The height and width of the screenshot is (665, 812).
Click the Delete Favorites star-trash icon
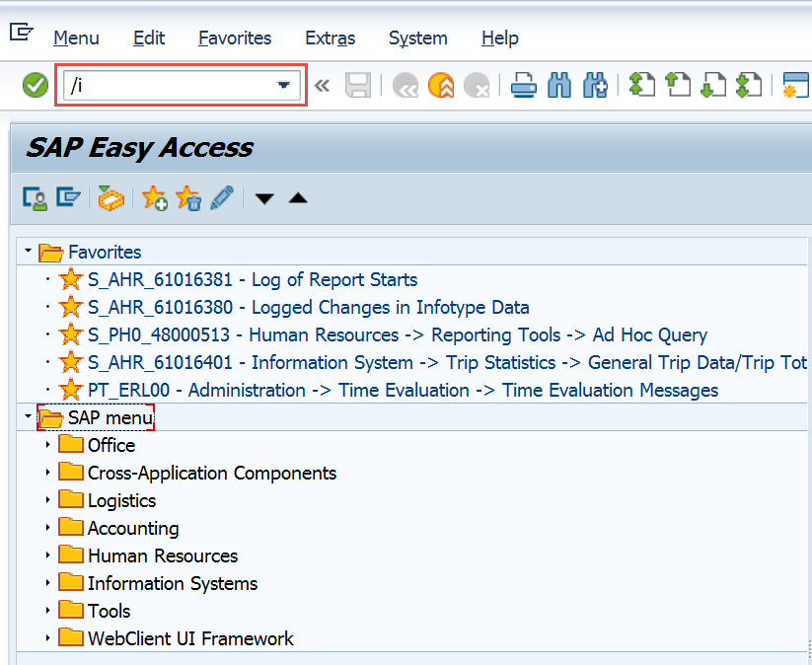tap(188, 198)
